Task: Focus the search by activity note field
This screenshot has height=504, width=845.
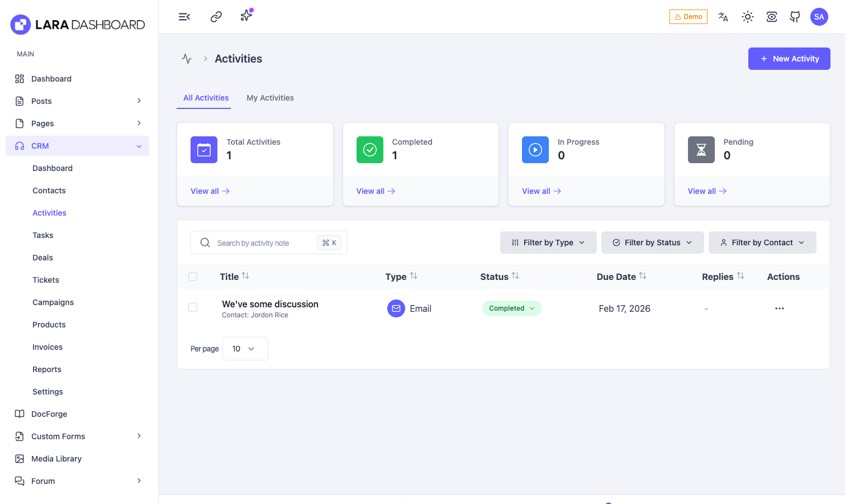Action: pyautogui.click(x=263, y=243)
